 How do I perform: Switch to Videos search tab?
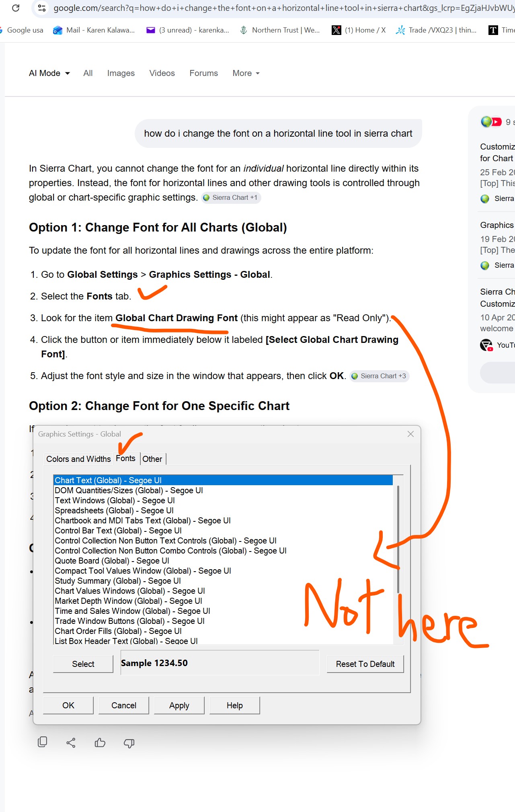click(162, 73)
